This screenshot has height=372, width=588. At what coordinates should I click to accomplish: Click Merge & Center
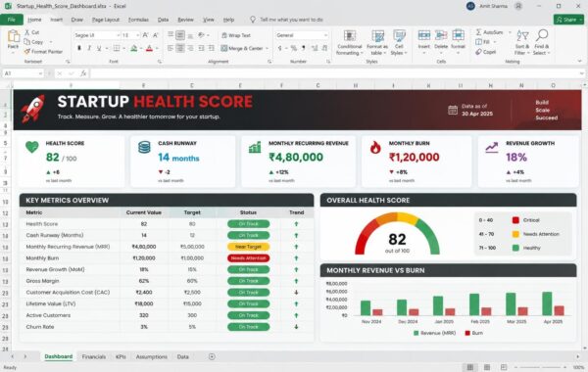coord(242,48)
